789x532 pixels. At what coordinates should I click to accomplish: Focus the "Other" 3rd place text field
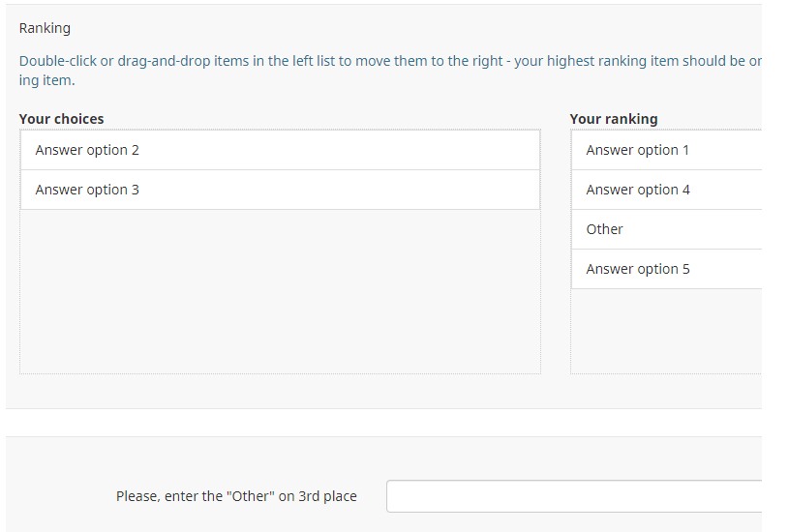(573, 496)
